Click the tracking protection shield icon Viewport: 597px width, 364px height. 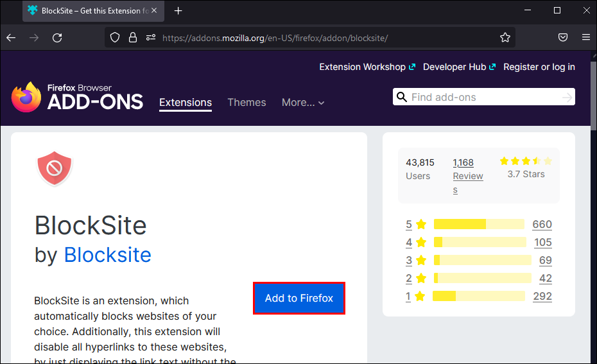115,38
